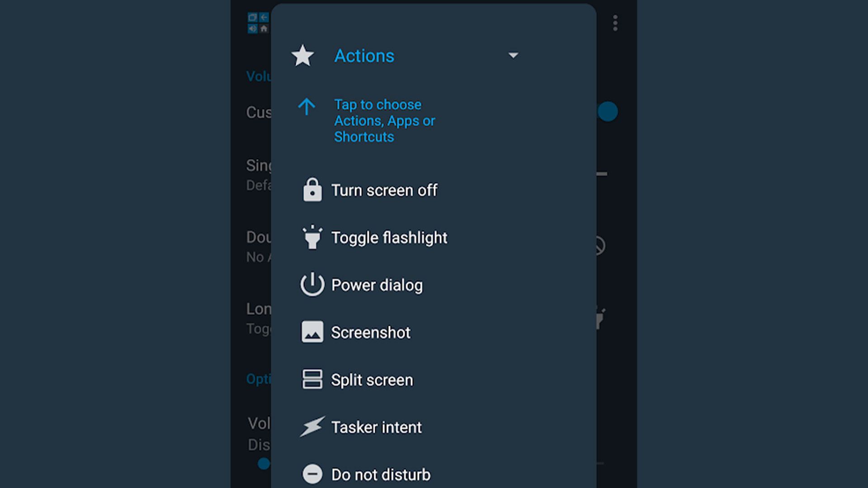Select the Power dialog entry
This screenshot has height=488, width=868.
[x=377, y=285]
